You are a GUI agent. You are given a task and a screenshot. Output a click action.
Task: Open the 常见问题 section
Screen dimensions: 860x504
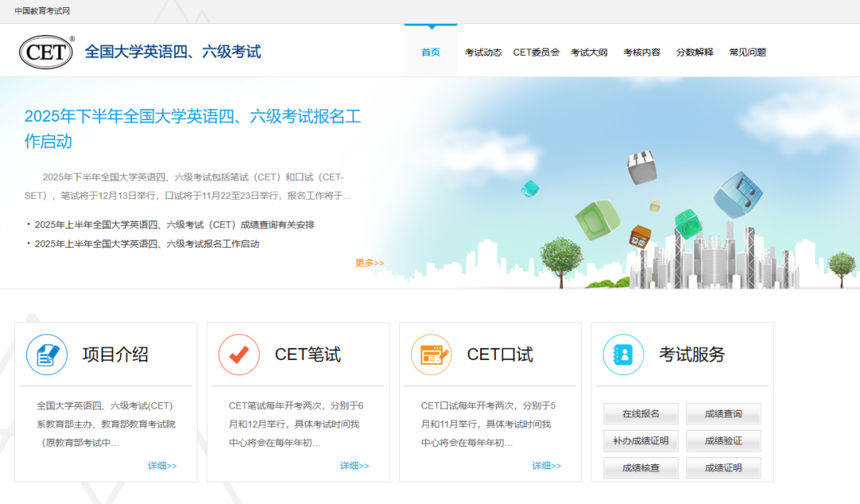click(746, 52)
